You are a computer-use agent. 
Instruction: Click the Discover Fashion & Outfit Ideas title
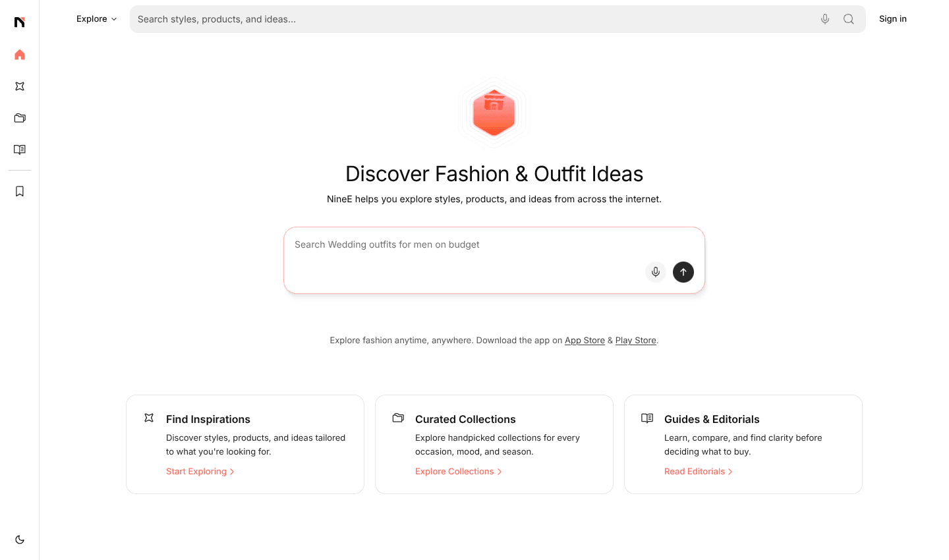point(494,174)
